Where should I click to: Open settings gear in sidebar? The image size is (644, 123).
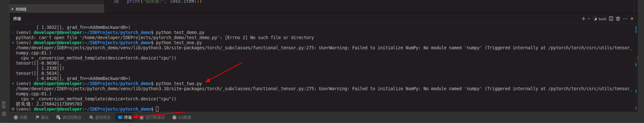4,114
